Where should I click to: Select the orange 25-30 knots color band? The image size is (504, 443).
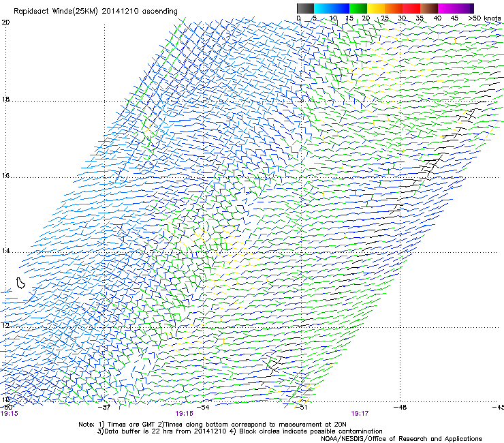point(394,8)
